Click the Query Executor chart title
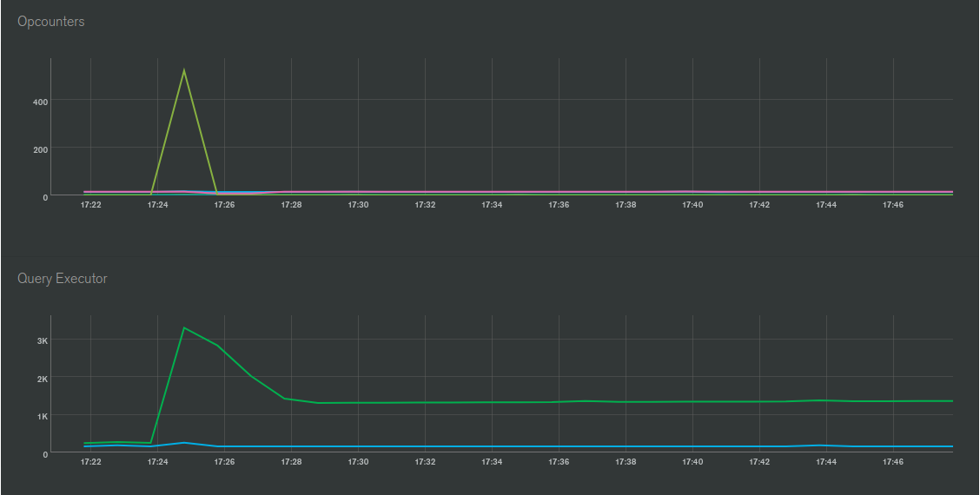 coord(62,279)
